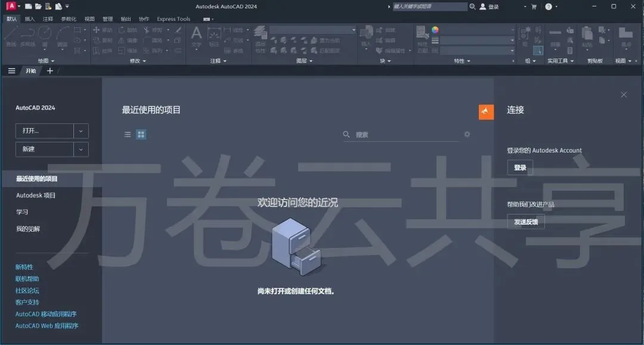Viewport: 644px width, 345px height.
Task: Click the color wheel object color control
Action: (435, 30)
